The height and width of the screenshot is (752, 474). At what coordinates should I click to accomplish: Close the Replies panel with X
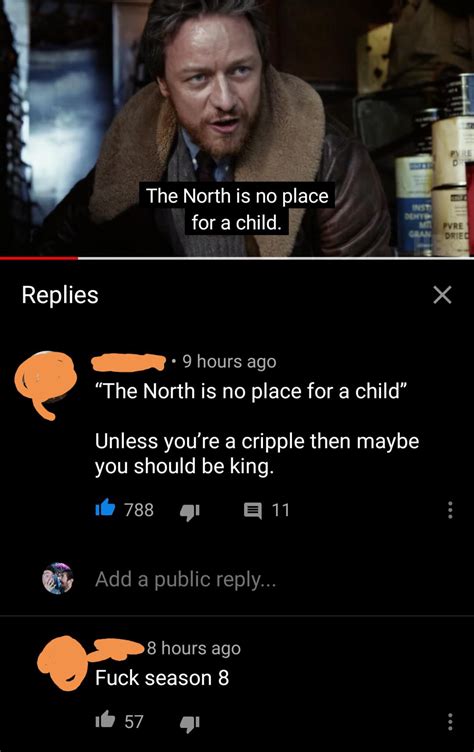[442, 295]
